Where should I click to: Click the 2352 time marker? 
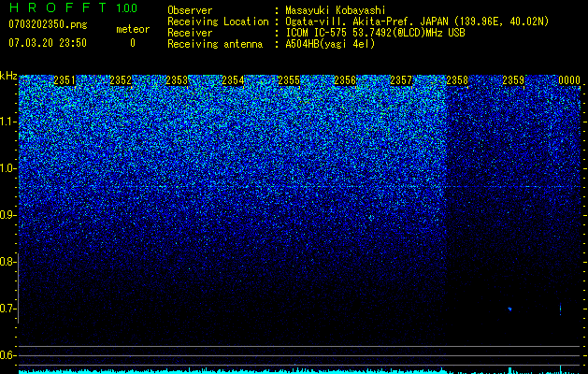point(121,80)
